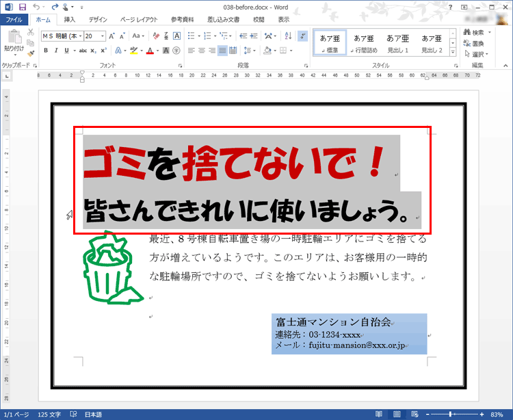Screen dimensions: 513x420
Task: Switch to the ページ レイアウト tab
Action: click(139, 20)
